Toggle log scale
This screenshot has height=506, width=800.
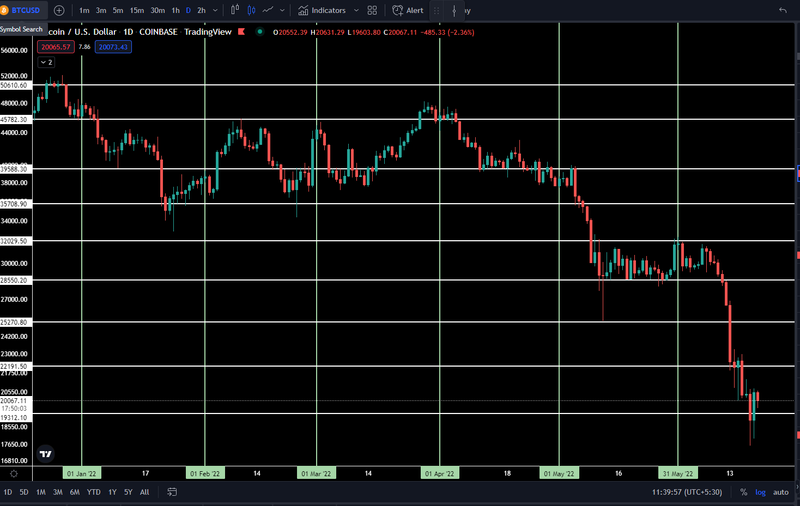click(x=760, y=492)
